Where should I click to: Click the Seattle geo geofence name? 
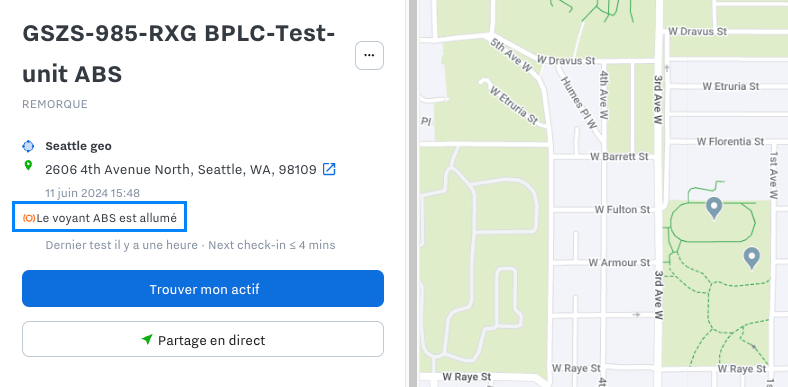pos(78,146)
